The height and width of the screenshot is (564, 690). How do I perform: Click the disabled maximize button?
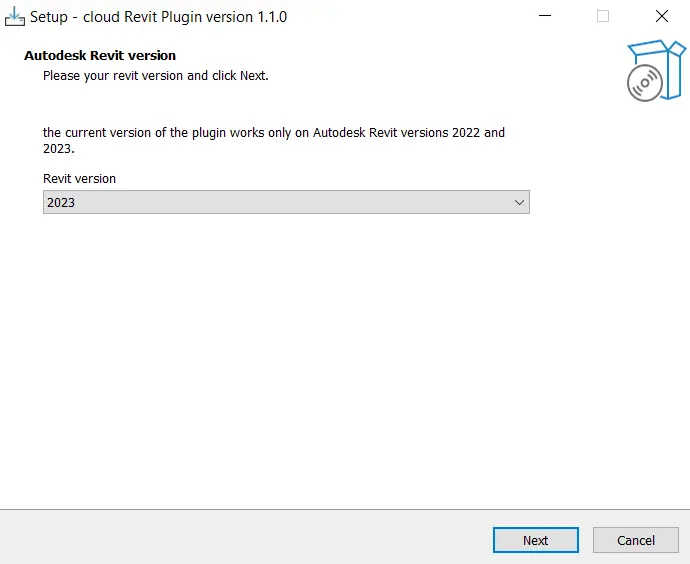tap(603, 16)
